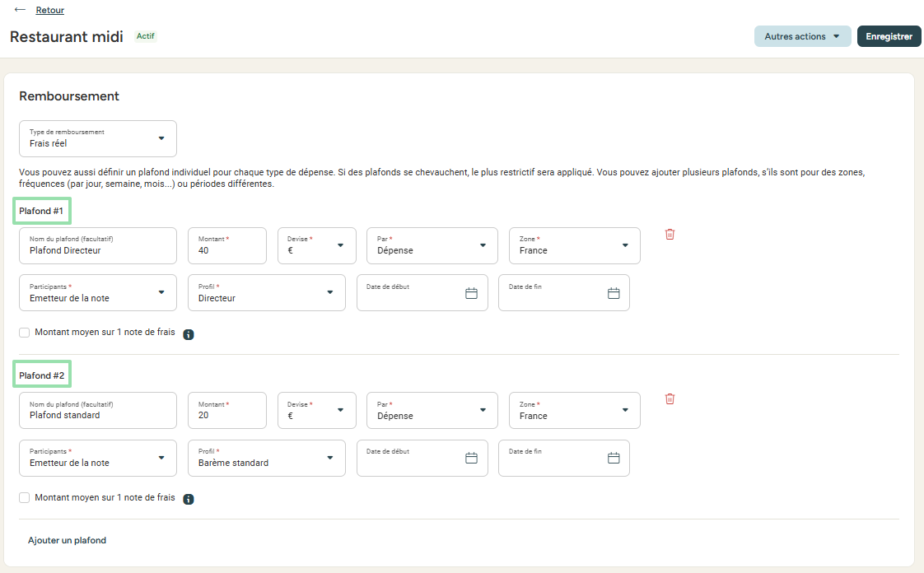Screen dimensions: 924x573
Task: Open Devise dropdown in Plafond #1
Action: (x=317, y=245)
